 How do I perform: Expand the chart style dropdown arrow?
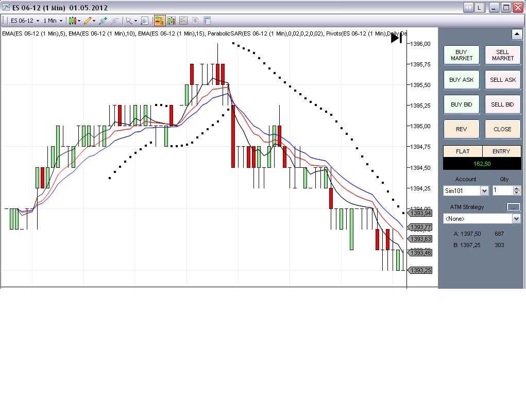point(79,21)
